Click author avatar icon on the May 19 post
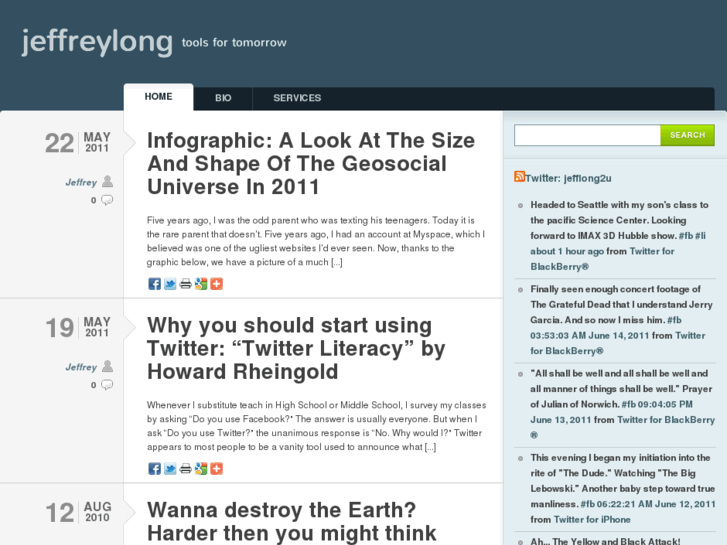Screen dimensions: 727x545 click(x=108, y=366)
